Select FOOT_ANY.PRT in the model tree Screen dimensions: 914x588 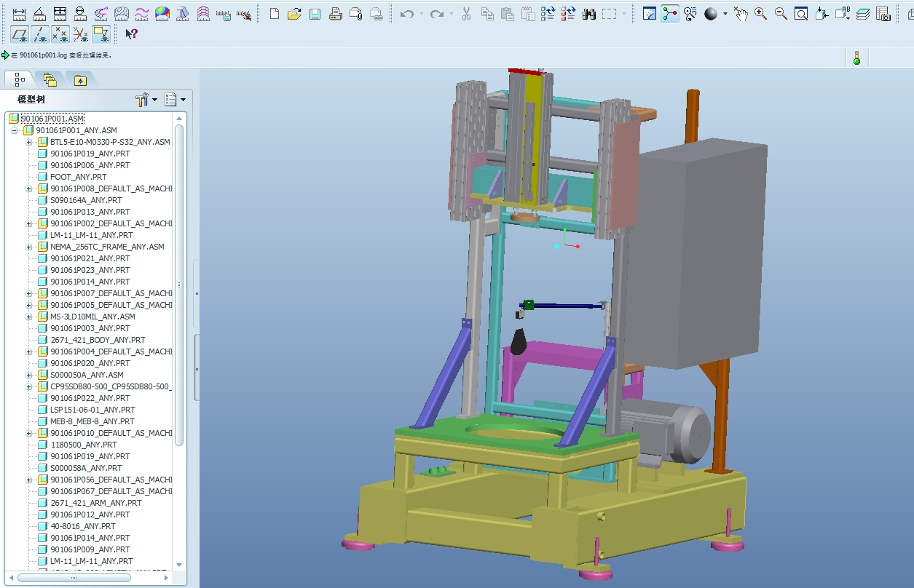[x=78, y=177]
